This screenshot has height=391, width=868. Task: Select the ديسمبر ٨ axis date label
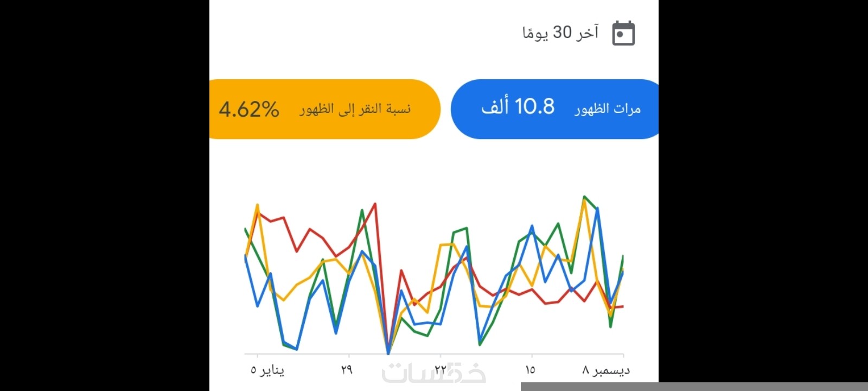pos(606,370)
